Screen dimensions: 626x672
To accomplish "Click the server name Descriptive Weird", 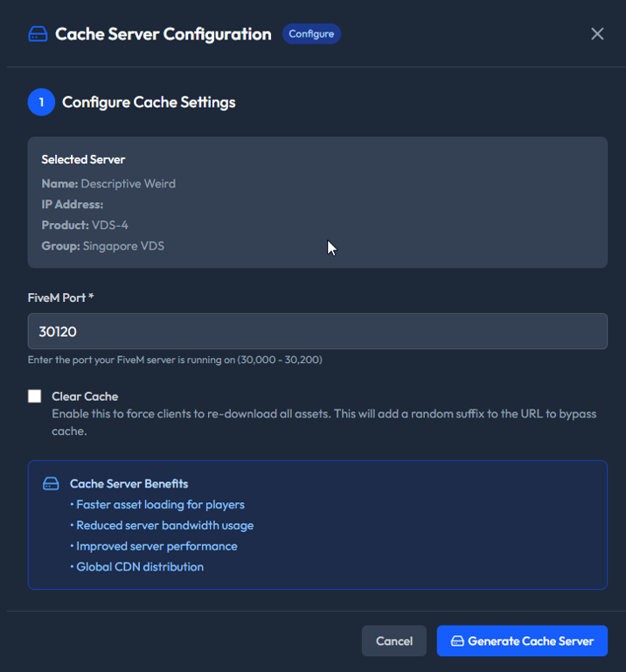I will pyautogui.click(x=128, y=184).
